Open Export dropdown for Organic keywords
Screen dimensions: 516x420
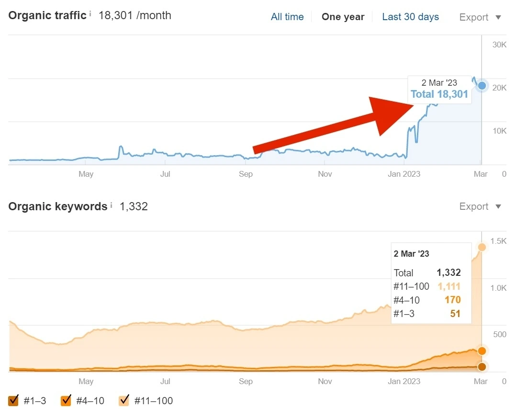click(x=480, y=206)
